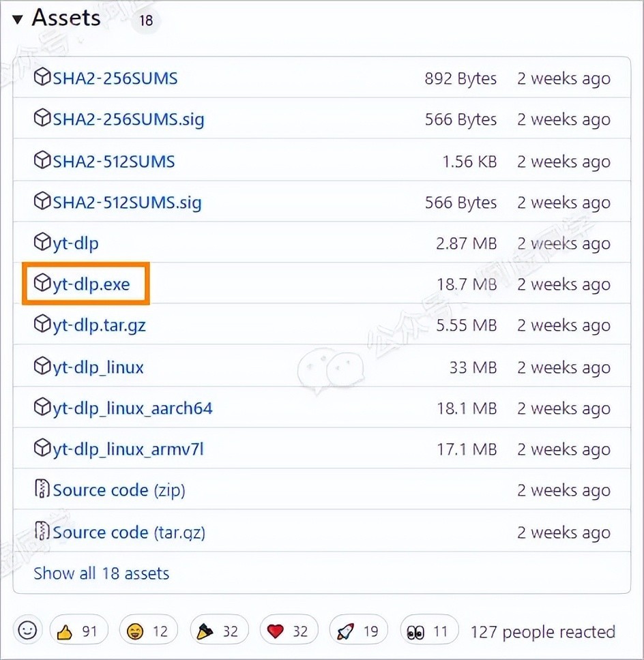Toggle the eyes reaction

[428, 631]
